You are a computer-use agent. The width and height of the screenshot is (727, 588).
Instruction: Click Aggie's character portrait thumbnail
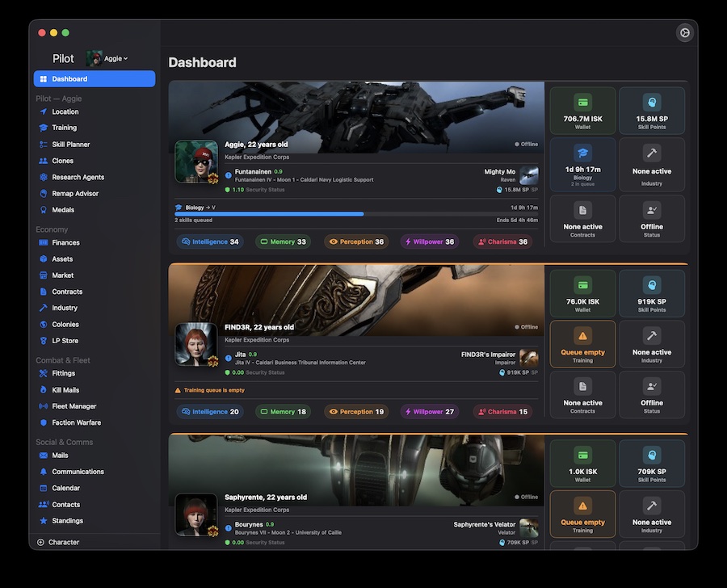click(196, 162)
